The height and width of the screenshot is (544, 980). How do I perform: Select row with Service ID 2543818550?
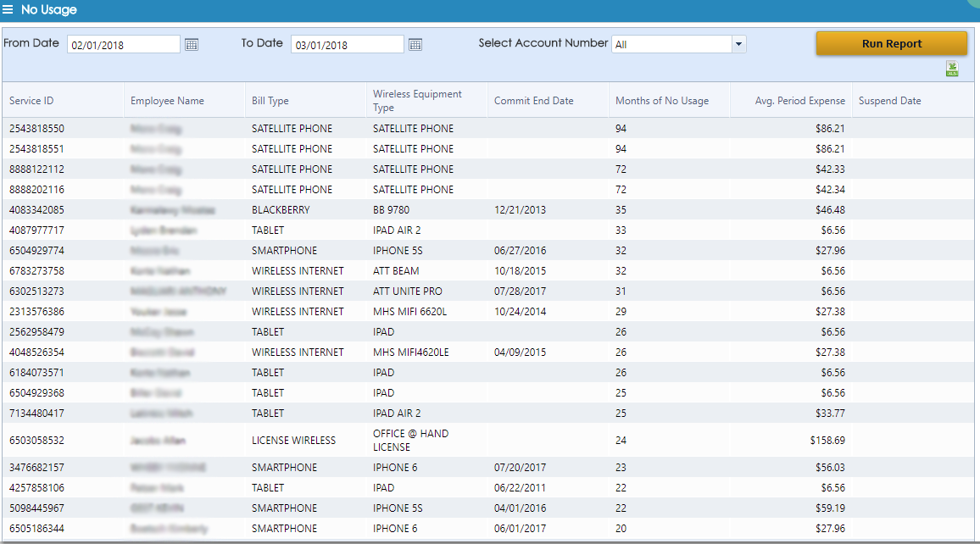pyautogui.click(x=36, y=129)
